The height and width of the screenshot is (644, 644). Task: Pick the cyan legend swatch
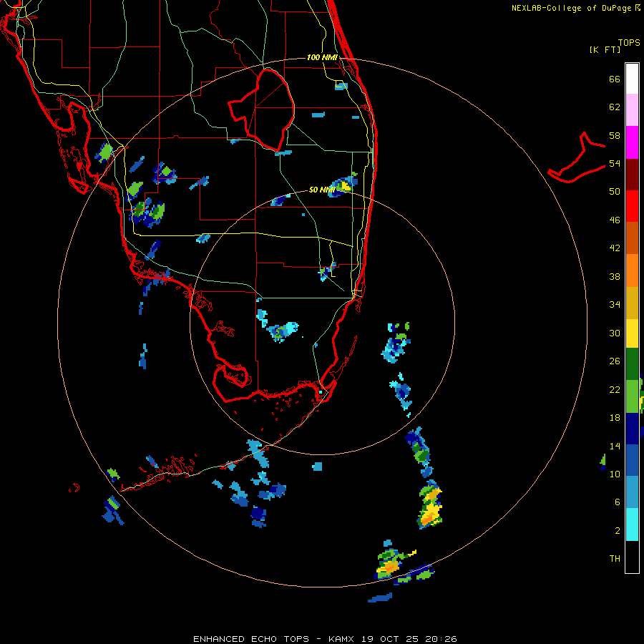point(632,525)
